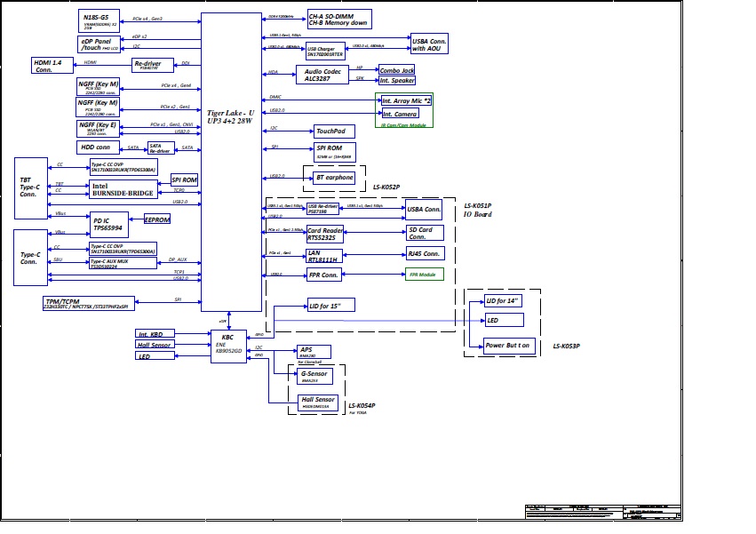
Task: Select the DDI signal label
Action: coord(186,64)
